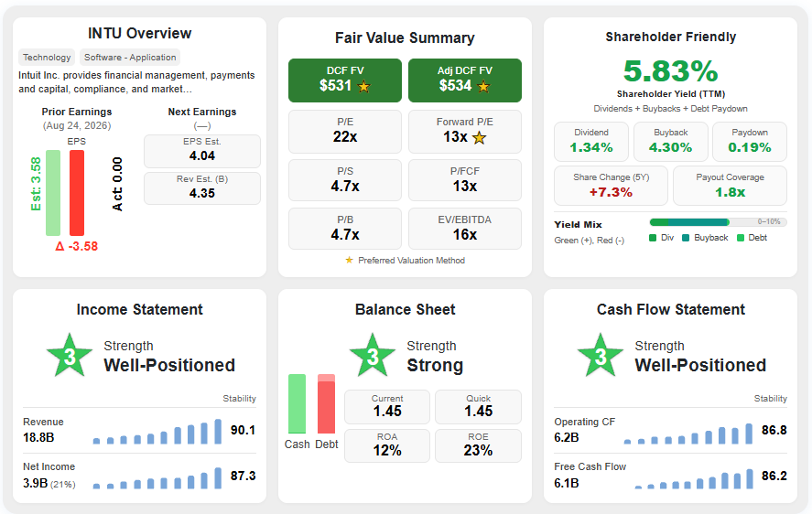This screenshot has height=514, width=812.
Task: Click the Buyback 4.30% tile
Action: click(x=671, y=142)
